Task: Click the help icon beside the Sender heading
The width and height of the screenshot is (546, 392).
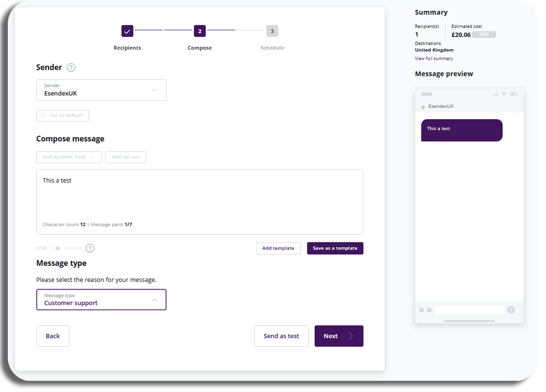Action: click(71, 67)
